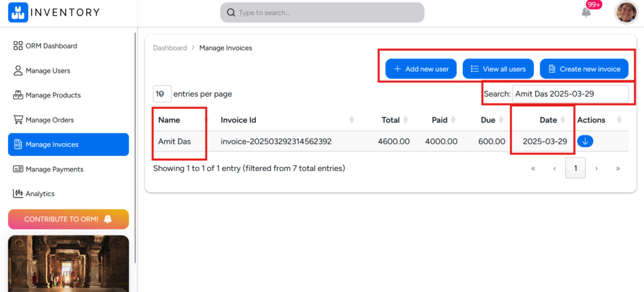Click the View all users button

[498, 69]
